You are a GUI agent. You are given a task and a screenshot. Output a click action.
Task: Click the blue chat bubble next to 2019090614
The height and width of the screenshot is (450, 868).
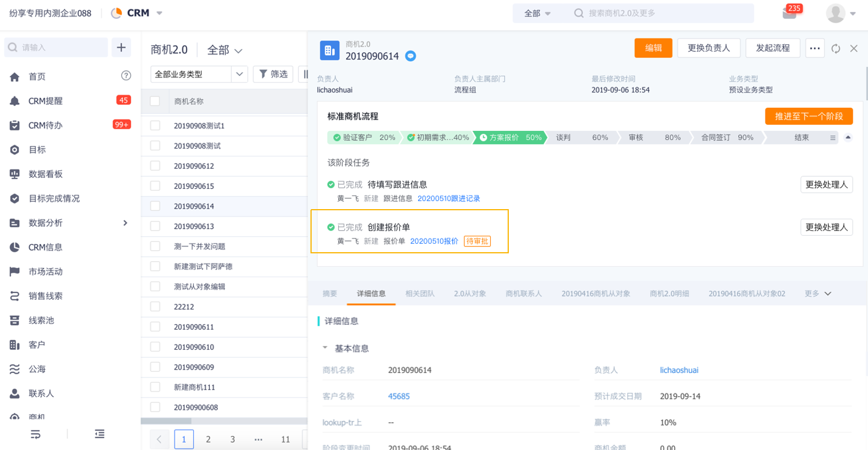point(411,56)
